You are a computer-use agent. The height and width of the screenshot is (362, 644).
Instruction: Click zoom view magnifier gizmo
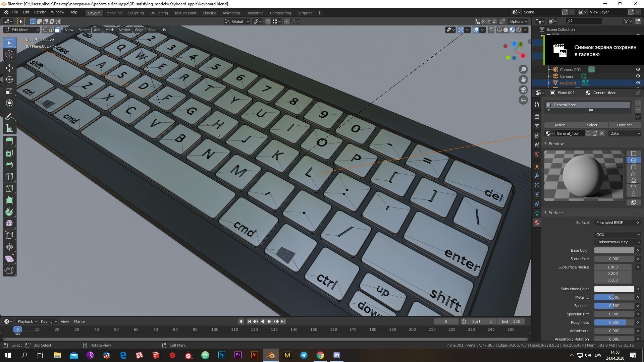click(x=523, y=70)
